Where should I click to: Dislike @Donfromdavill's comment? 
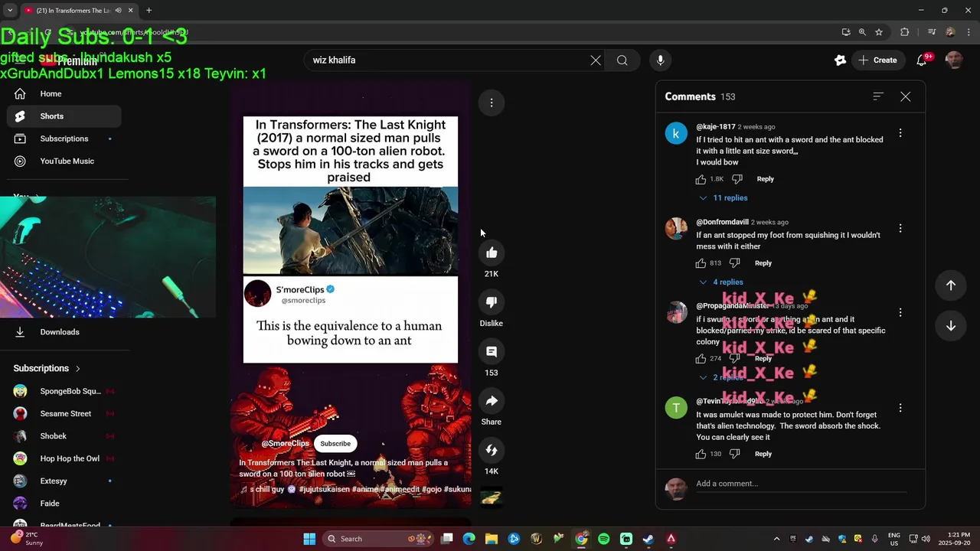pyautogui.click(x=734, y=263)
